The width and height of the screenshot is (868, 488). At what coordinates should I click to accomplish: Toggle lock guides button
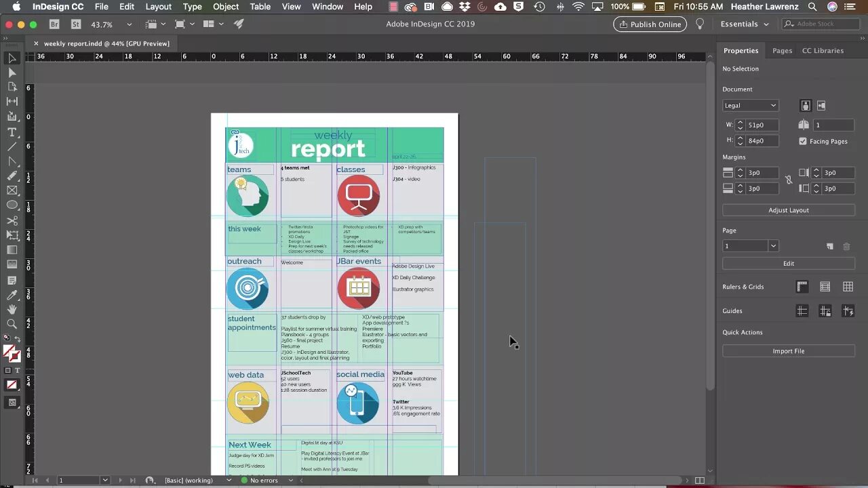pyautogui.click(x=825, y=311)
